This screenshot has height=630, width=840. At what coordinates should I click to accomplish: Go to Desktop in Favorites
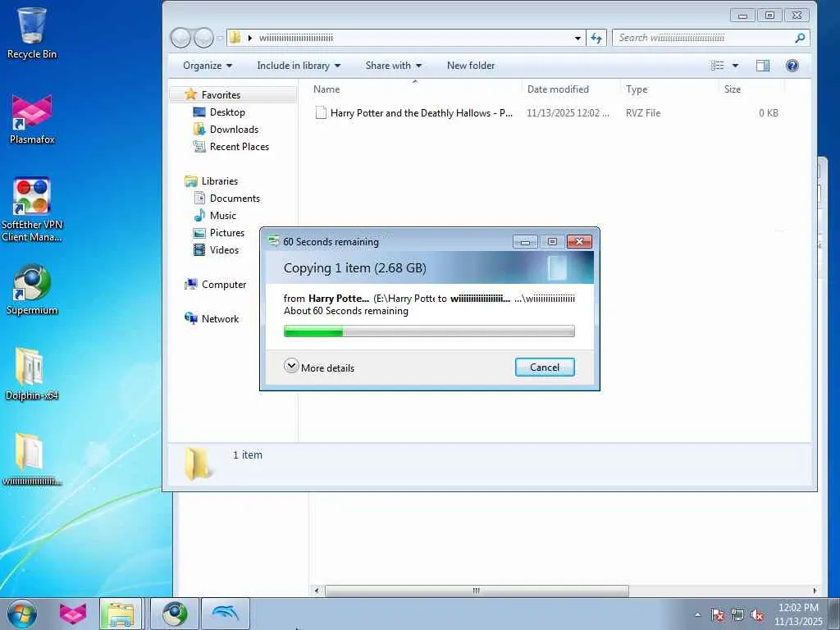(227, 112)
